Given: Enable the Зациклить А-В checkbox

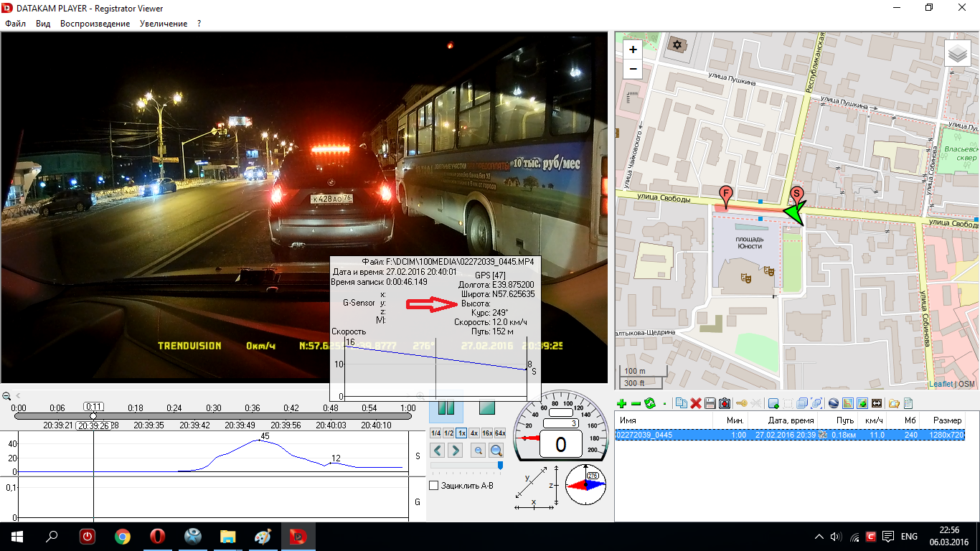Looking at the screenshot, I should [x=433, y=486].
